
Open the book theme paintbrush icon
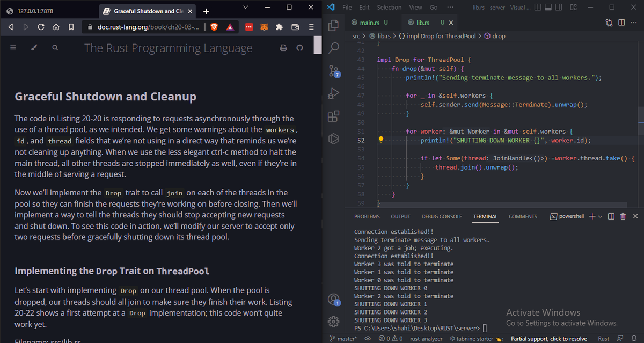(34, 48)
